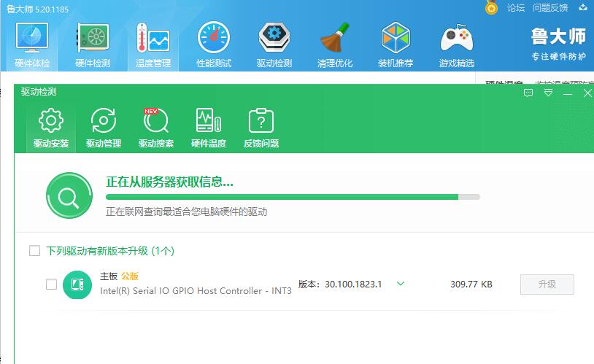Open driver window dropdown menu icon
The width and height of the screenshot is (594, 364).
(548, 93)
